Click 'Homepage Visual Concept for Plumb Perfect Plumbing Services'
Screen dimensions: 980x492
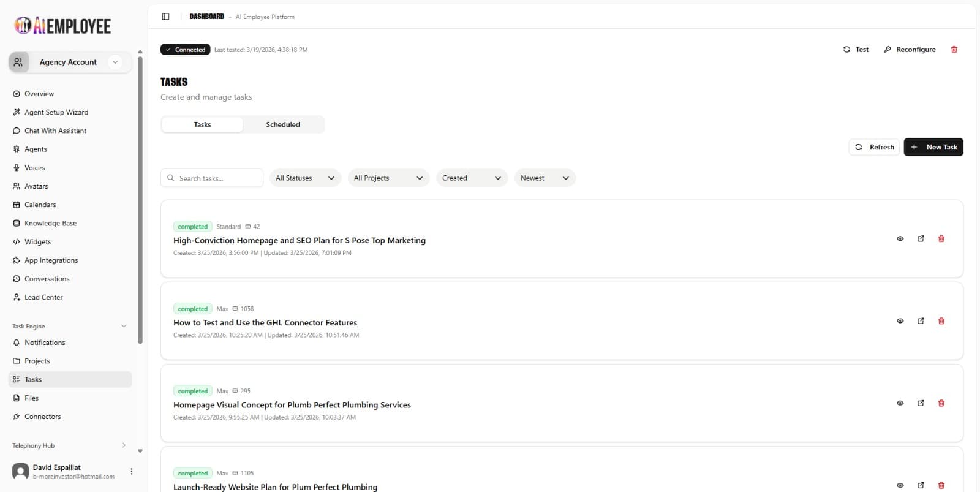pos(292,405)
